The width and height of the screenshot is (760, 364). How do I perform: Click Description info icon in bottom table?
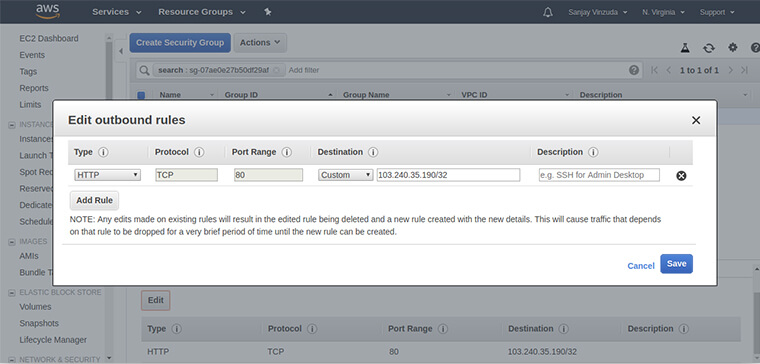683,329
